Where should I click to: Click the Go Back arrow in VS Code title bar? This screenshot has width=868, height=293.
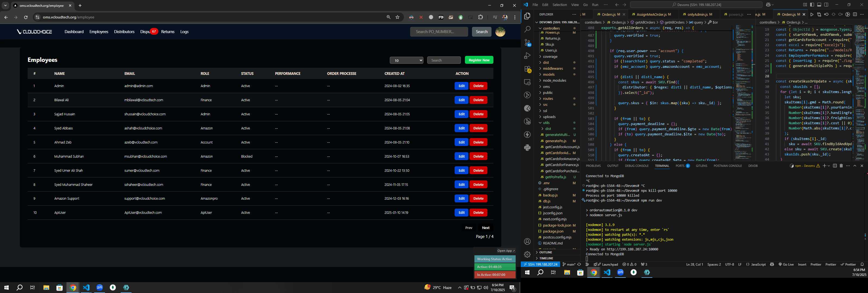(617, 5)
